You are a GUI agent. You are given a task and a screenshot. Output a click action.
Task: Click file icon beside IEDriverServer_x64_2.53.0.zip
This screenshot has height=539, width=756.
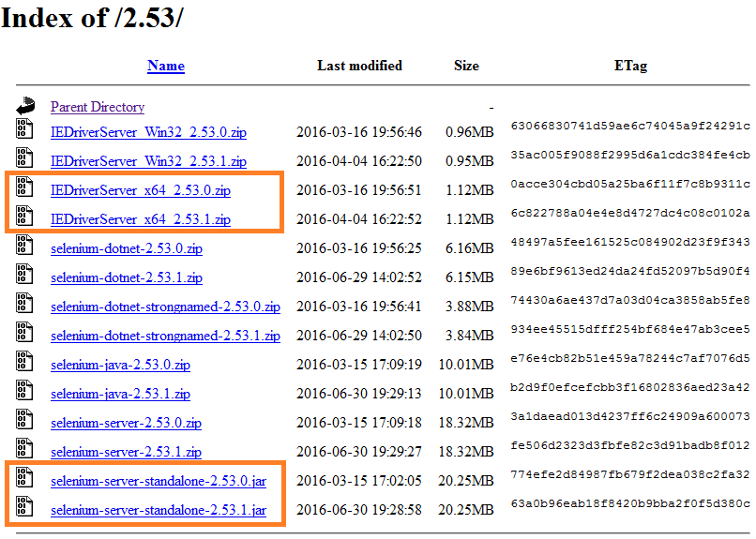[24, 187]
